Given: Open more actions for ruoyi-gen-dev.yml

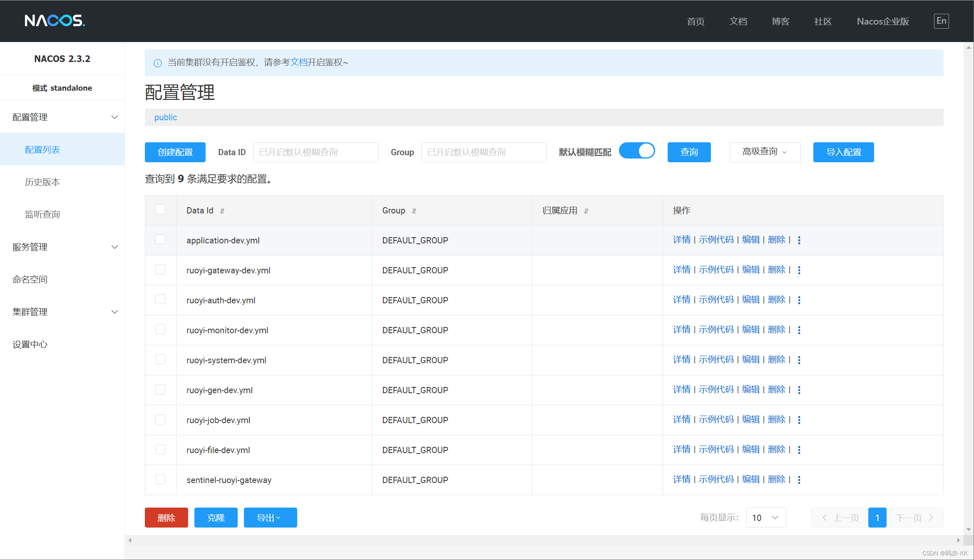Looking at the screenshot, I should coord(799,390).
